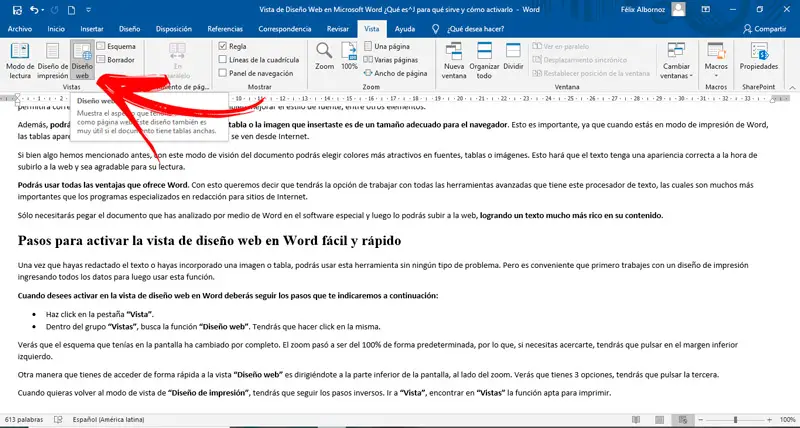Screen dimensions: 800x428
Task: Open the Disposición tab
Action: tap(174, 29)
